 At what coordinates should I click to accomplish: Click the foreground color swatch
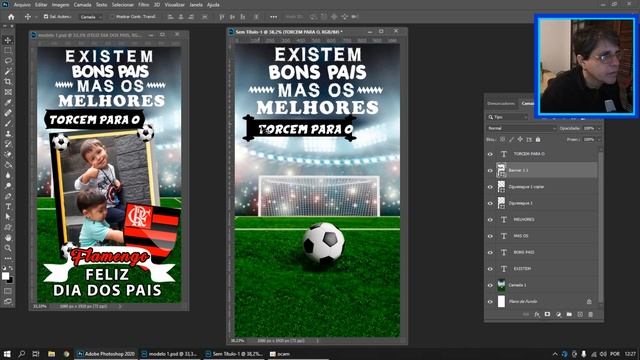click(x=6, y=276)
